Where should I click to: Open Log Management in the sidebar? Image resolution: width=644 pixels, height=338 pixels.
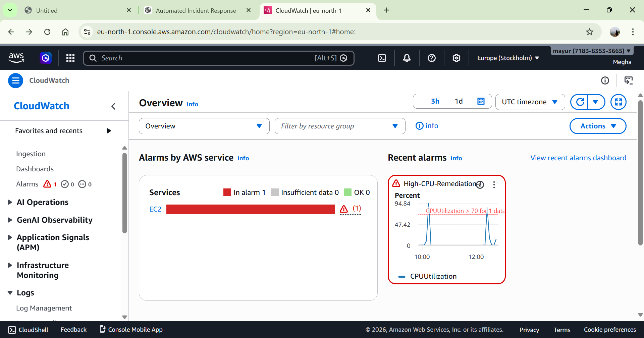[44, 308]
